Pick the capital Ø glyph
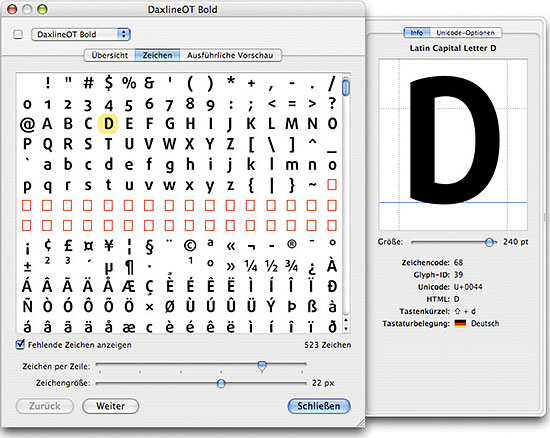The height and width of the screenshot is (438, 550). tap(169, 306)
